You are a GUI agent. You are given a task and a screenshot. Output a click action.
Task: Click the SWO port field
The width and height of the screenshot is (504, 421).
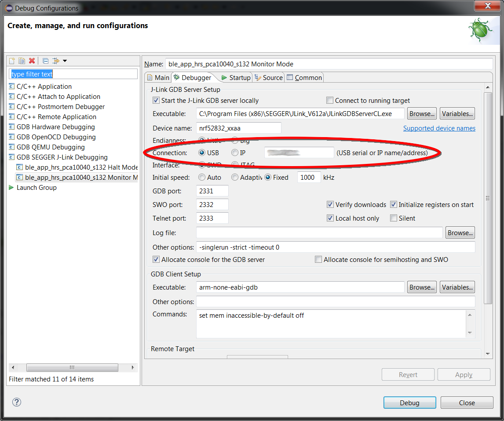coord(212,204)
